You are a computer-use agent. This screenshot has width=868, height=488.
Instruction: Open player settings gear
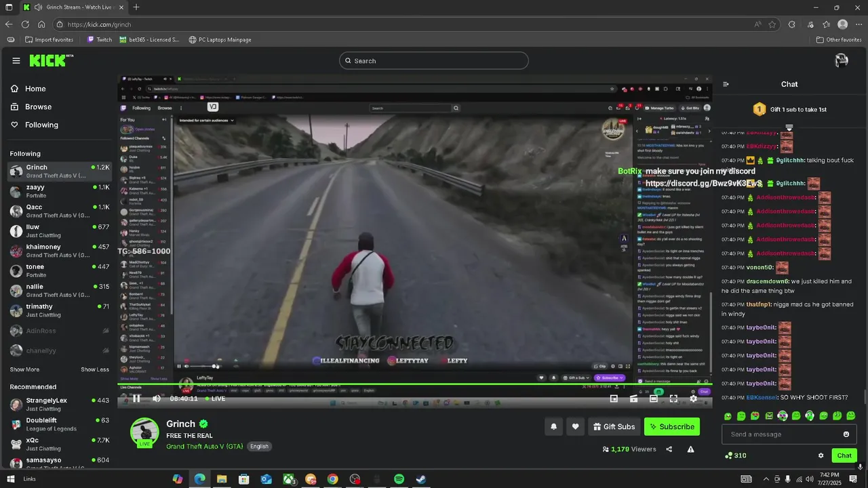click(x=693, y=399)
